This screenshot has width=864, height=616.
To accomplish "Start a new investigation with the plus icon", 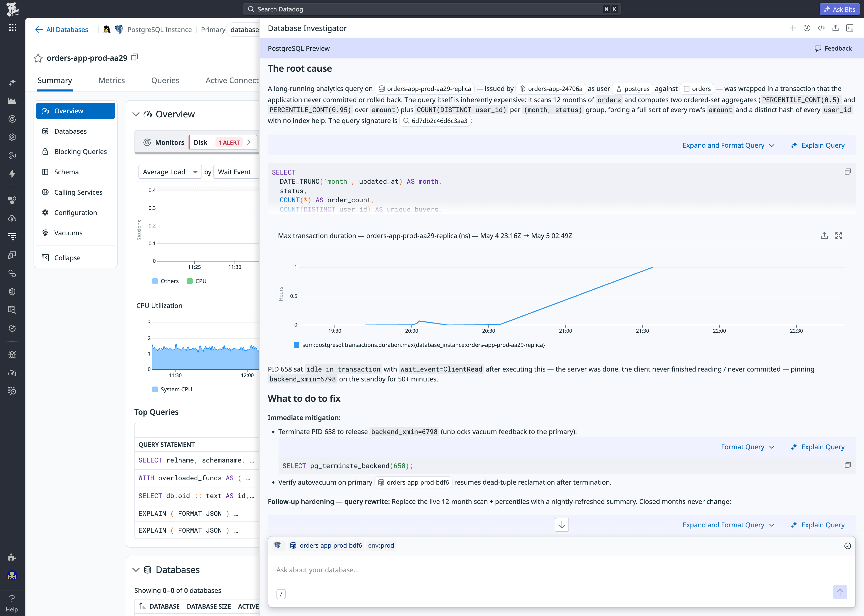I will coord(793,28).
